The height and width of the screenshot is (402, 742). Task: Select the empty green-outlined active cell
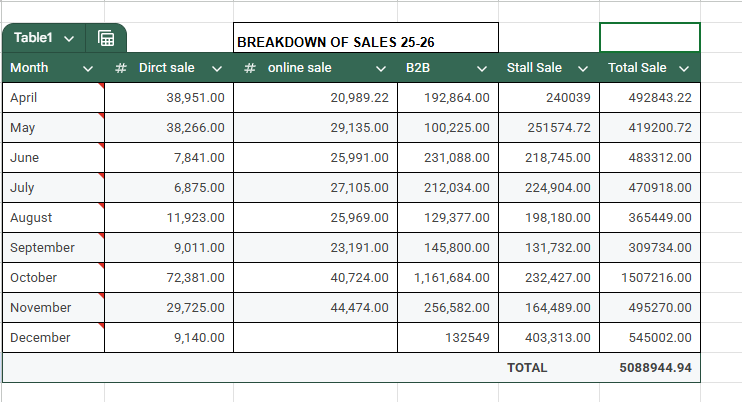click(649, 38)
